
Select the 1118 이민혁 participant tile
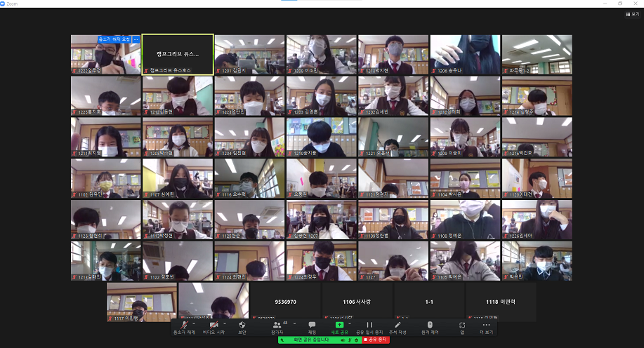(x=501, y=302)
